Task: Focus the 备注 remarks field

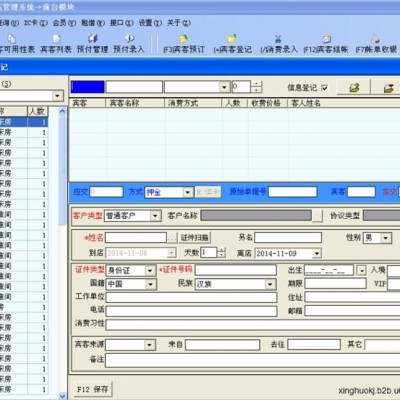Action: click(x=253, y=361)
